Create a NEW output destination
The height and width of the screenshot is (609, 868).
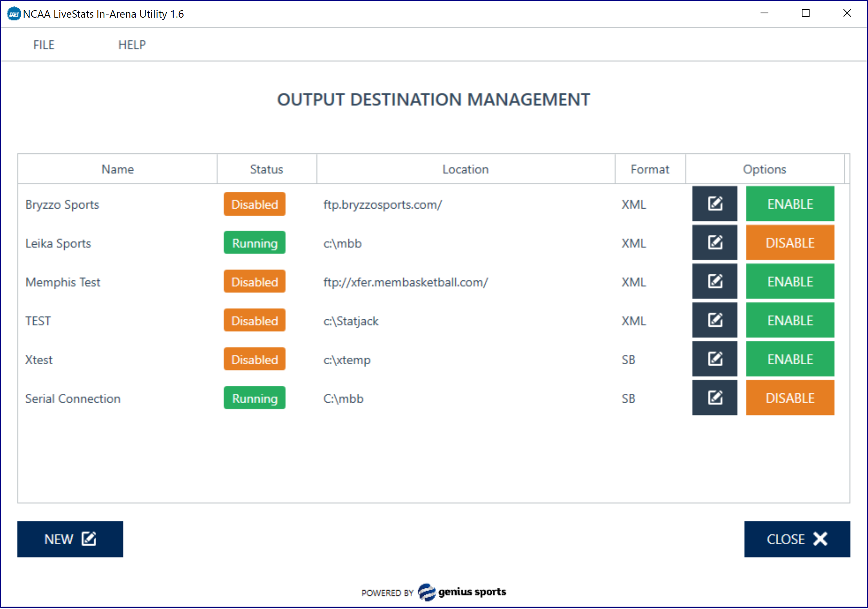(70, 539)
